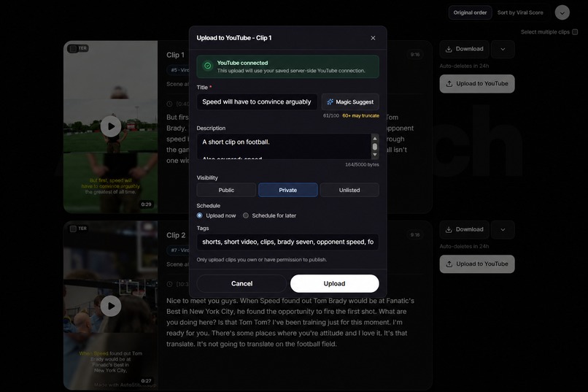
Task: Tick the Clip 1 thumbnail checkbox
Action: point(73,48)
